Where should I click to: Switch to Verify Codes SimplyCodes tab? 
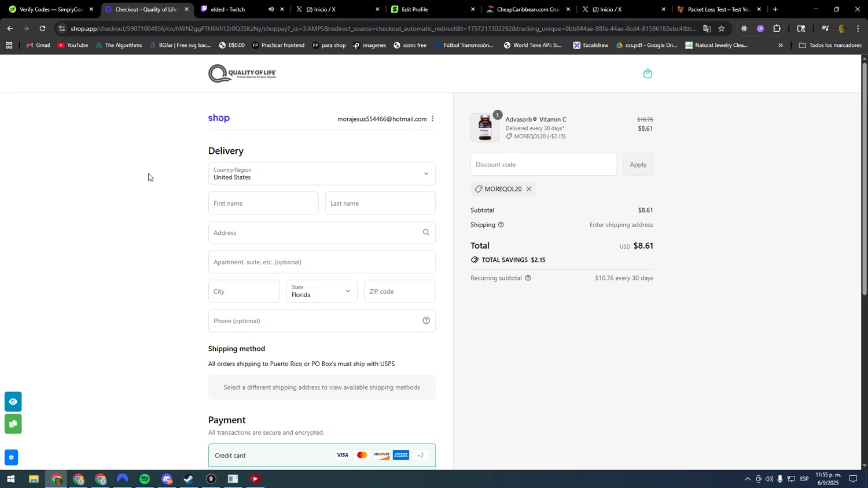point(50,9)
